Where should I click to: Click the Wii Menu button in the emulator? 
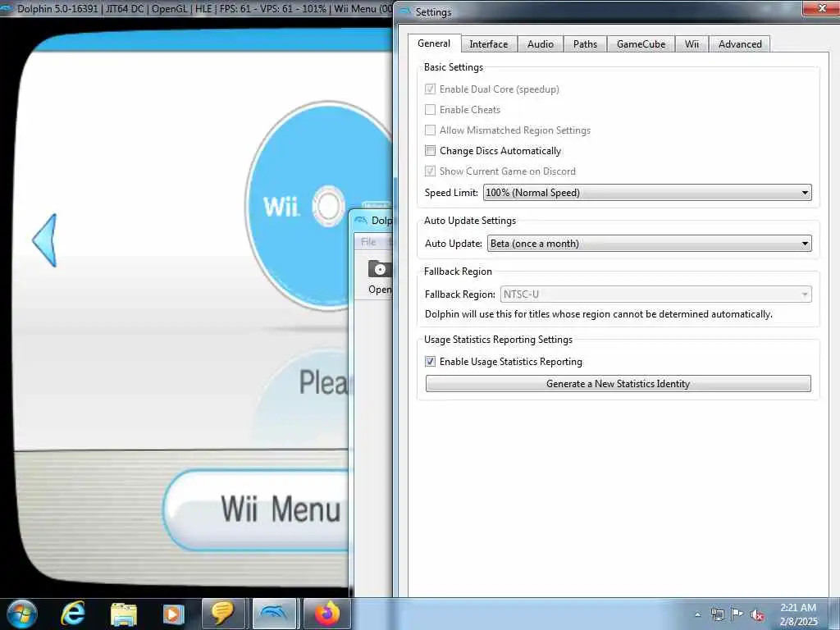click(257, 509)
